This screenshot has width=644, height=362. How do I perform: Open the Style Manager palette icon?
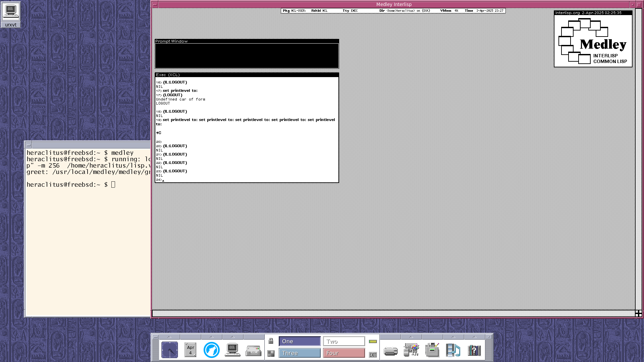click(411, 350)
